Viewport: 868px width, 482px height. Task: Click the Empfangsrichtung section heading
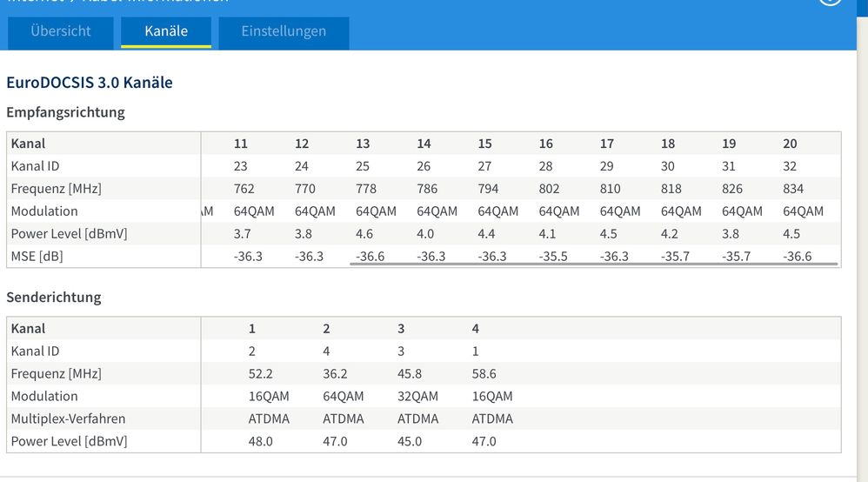pyautogui.click(x=65, y=112)
